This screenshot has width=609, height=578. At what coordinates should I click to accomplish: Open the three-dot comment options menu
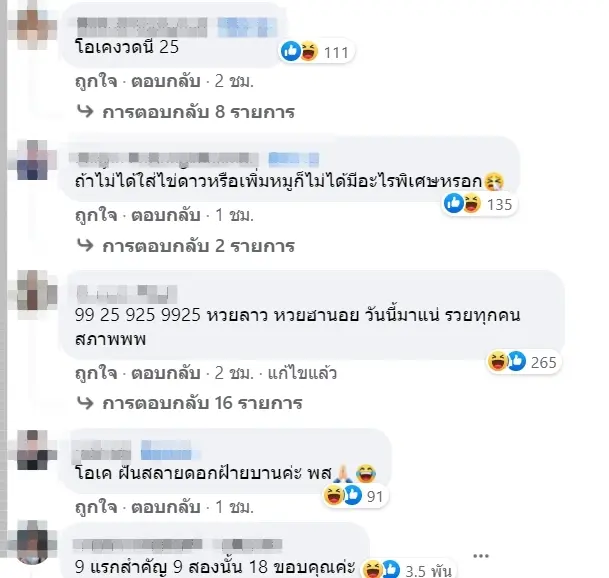pyautogui.click(x=481, y=556)
